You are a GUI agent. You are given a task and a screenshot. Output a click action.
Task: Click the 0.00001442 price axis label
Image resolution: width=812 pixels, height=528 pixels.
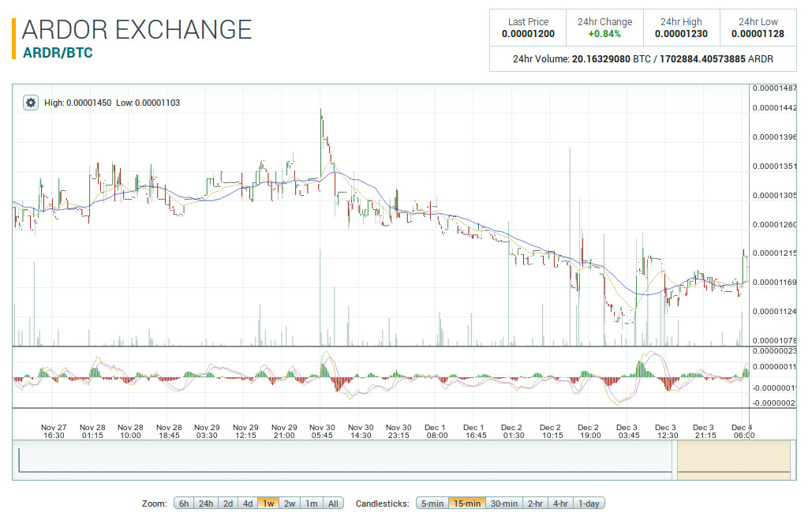coord(774,108)
